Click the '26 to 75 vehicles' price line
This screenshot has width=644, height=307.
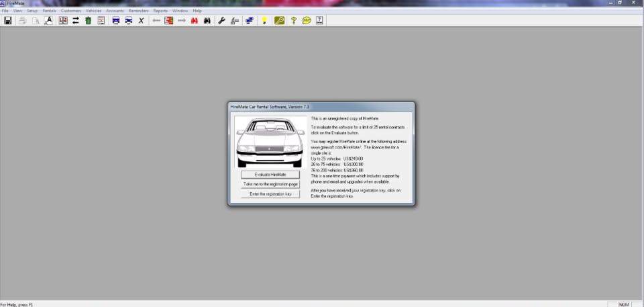(337, 164)
